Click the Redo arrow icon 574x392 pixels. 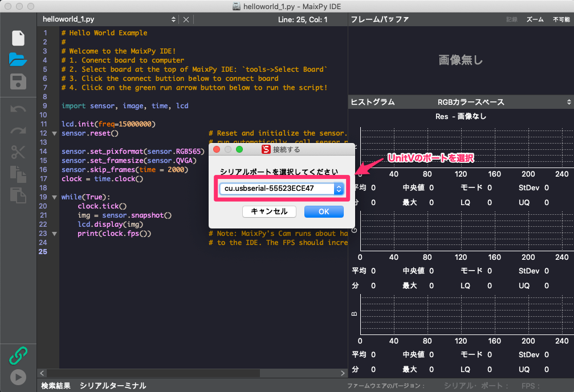[18, 130]
